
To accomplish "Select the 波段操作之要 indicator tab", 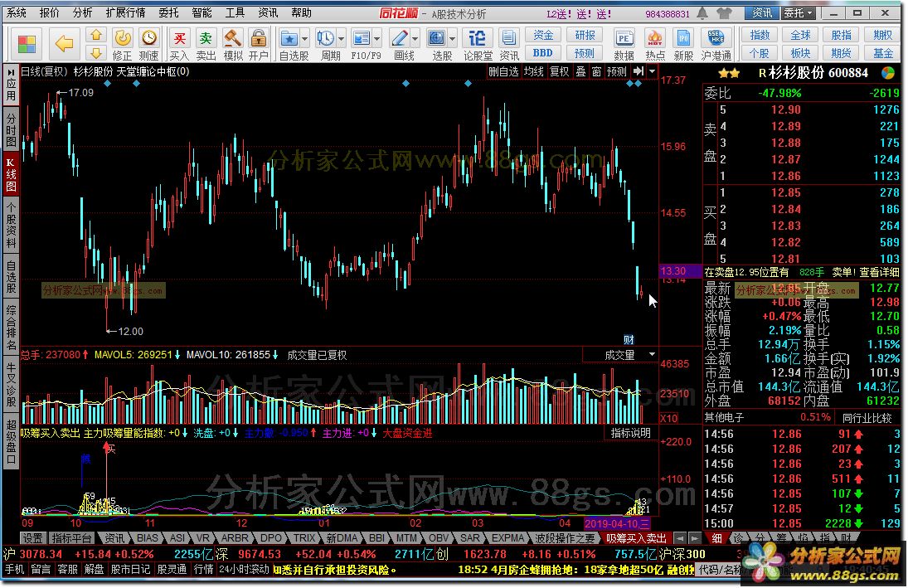I will point(564,538).
